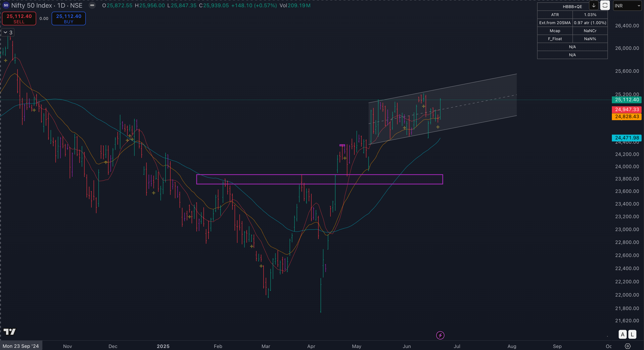The width and height of the screenshot is (644, 350).
Task: Click the fullscreen frame icon beside INR
Action: 605,5
